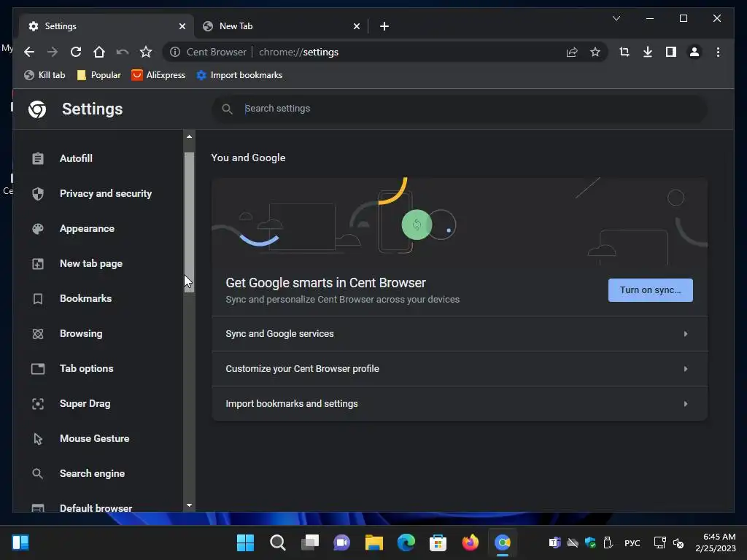747x560 pixels.
Task: Click the Mouse Gesture cursor icon
Action: point(38,438)
